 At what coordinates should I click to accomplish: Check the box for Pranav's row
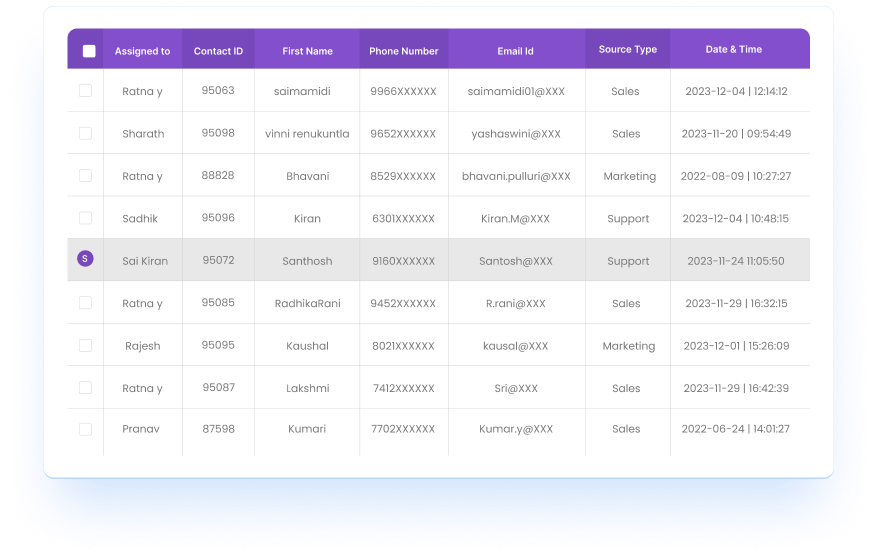point(85,429)
